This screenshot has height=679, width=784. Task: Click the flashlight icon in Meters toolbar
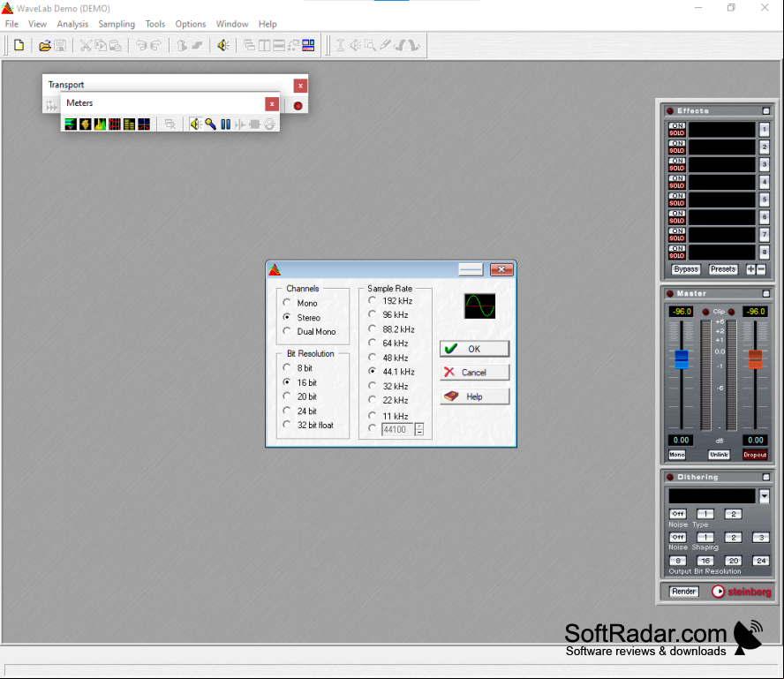[210, 124]
